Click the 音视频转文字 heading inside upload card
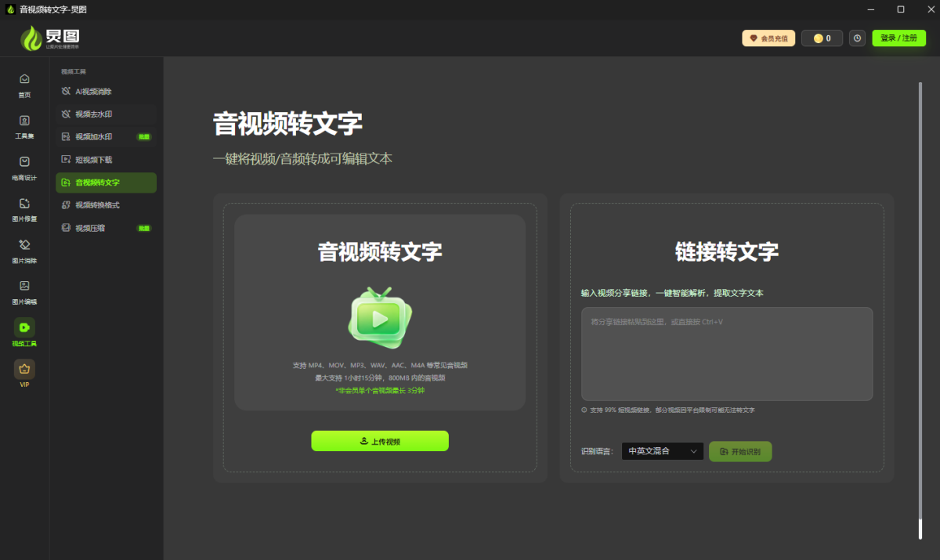Viewport: 940px width, 560px height. 380,251
